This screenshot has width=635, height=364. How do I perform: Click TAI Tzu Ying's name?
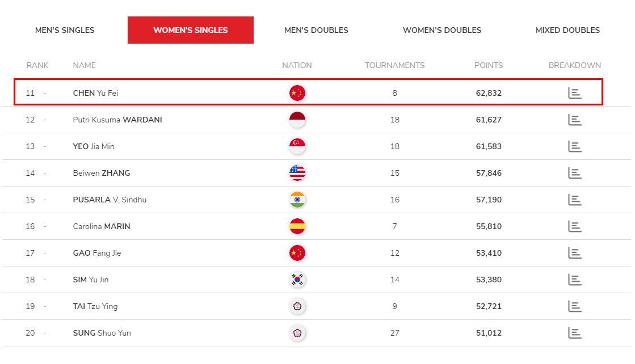click(95, 306)
